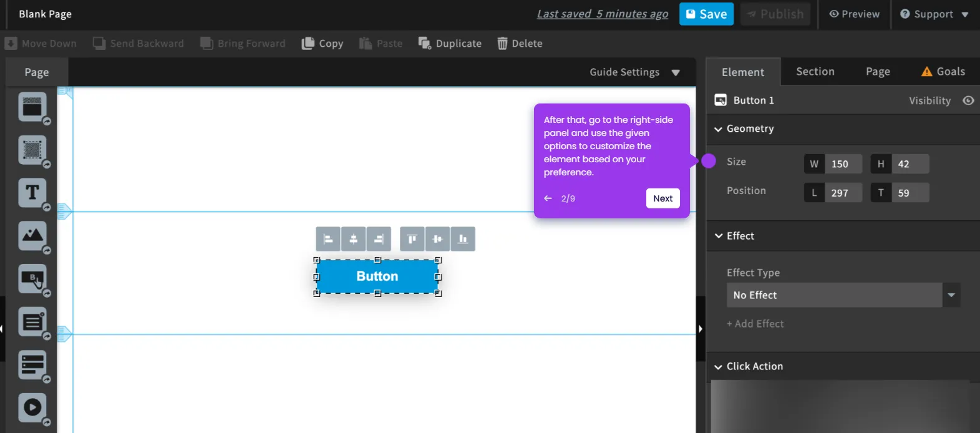Collapse the left panel with arrow handle
Viewport: 980px width, 433px height.
click(2, 329)
